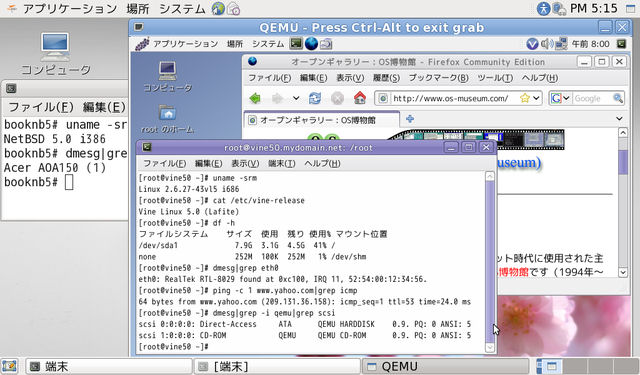Viewport: 640px width, 375px height.
Task: Open the Firefox list-all-tabs dropdown
Action: [619, 119]
